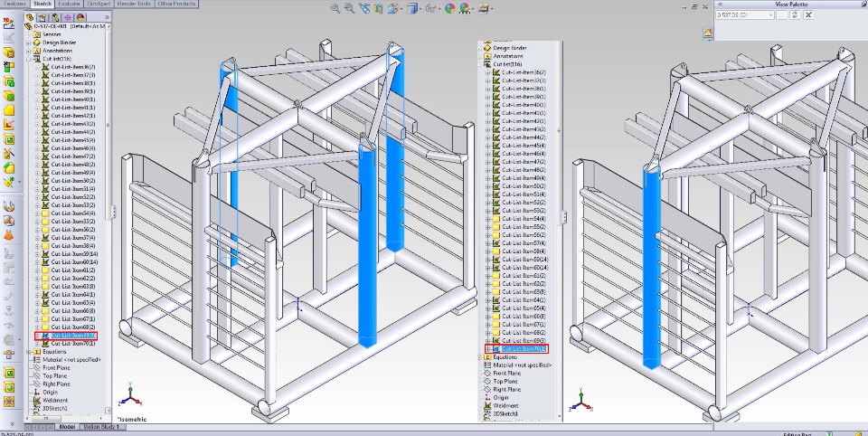Expand the Equations node in left tree
Viewport: 868px width, 436px height.
pos(29,352)
